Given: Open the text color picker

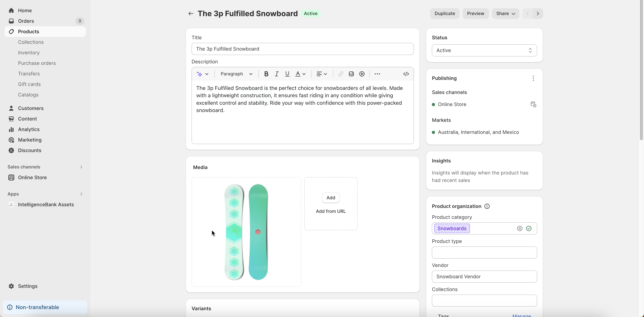Looking at the screenshot, I should pyautogui.click(x=301, y=74).
